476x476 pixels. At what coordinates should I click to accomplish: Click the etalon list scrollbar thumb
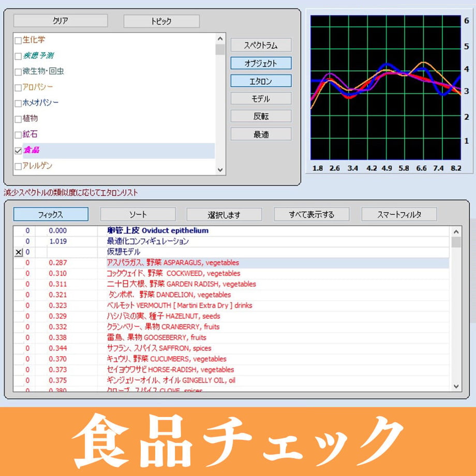tap(456, 242)
